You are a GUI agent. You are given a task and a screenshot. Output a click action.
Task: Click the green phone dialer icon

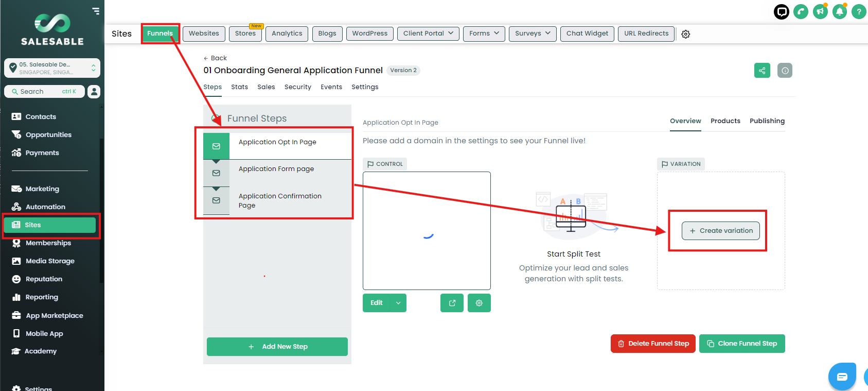(x=801, y=11)
